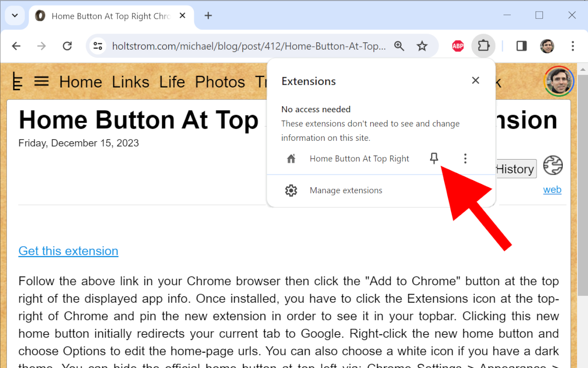Bookmark this page with star icon
This screenshot has height=368, width=588.
[x=422, y=46]
